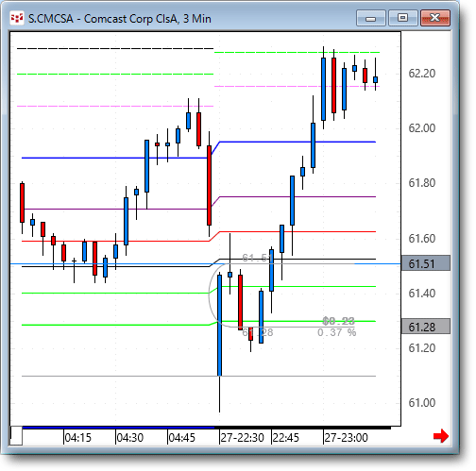Click the 62.00 price scale label
This screenshot has width=476, height=471.
coord(422,128)
